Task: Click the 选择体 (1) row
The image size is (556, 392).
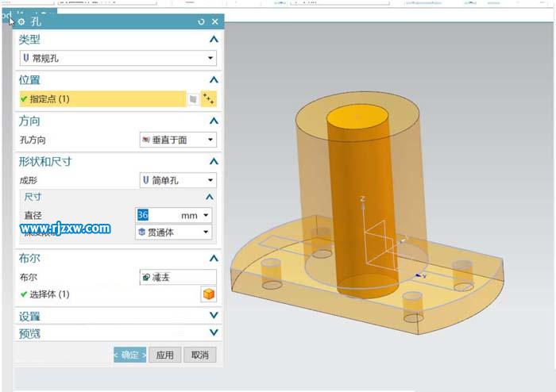Action: coord(110,294)
